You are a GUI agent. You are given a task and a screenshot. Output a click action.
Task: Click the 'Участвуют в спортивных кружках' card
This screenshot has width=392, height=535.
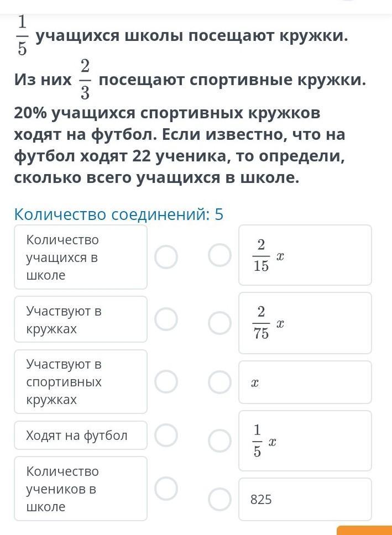pyautogui.click(x=81, y=382)
